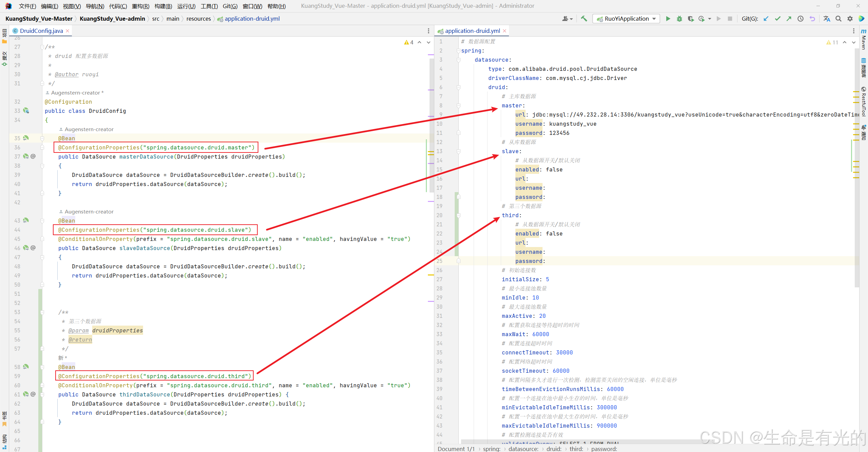
Task: Click datasource: in bottom YAML breadcrumb
Action: [524, 449]
